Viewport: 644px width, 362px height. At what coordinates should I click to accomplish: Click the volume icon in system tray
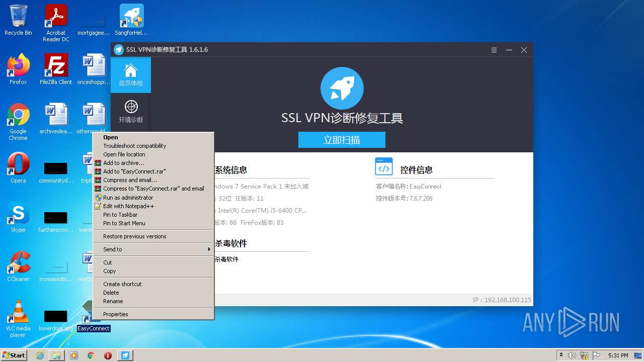[573, 355]
